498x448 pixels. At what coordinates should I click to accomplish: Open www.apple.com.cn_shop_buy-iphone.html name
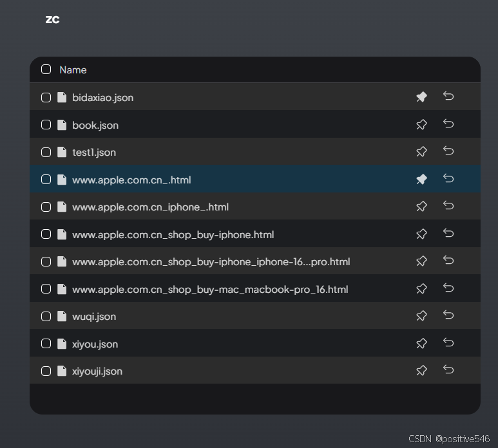pos(173,235)
